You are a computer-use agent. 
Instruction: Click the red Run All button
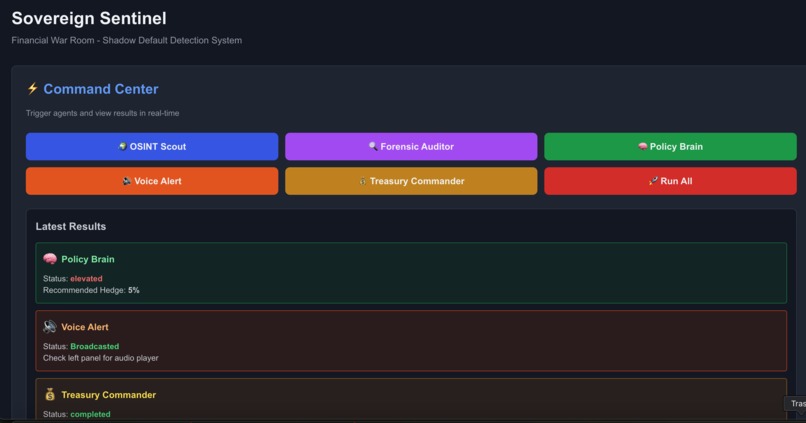[670, 181]
